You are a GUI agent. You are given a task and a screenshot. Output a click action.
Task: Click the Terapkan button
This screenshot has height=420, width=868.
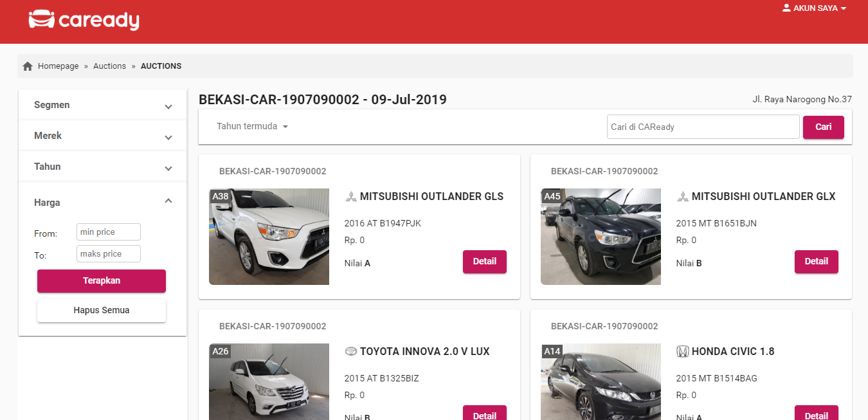tap(102, 281)
